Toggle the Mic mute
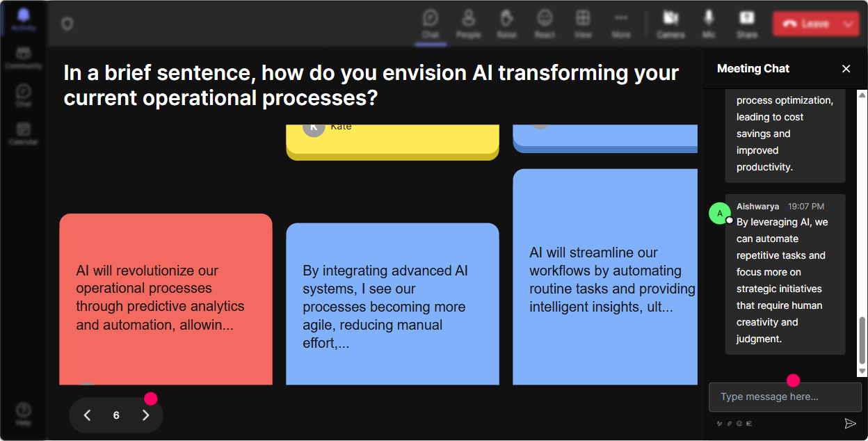 709,24
